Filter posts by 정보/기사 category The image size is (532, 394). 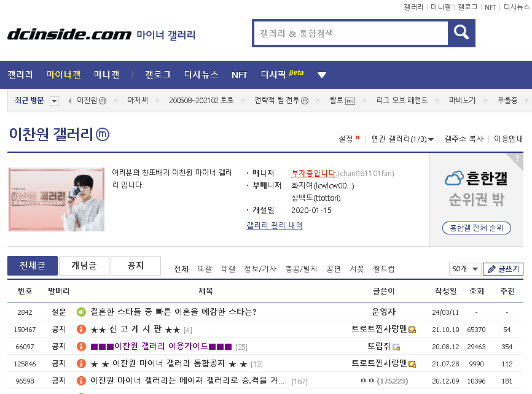coord(260,269)
